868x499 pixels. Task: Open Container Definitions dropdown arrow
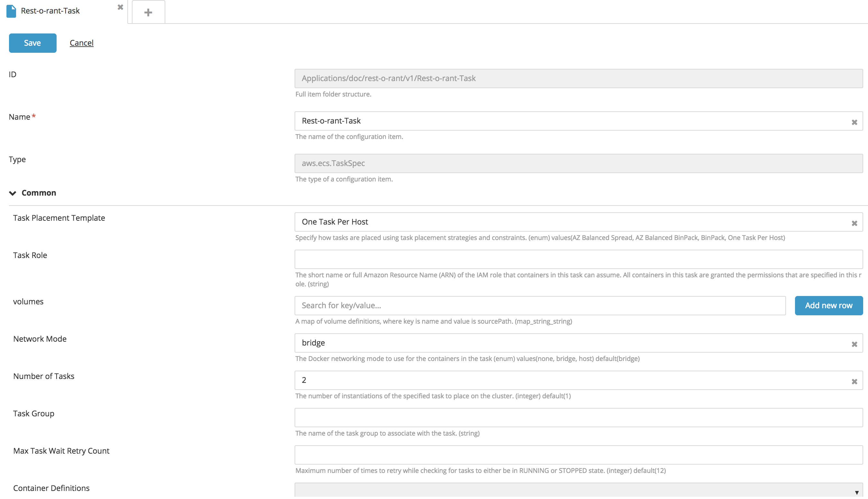tap(856, 493)
